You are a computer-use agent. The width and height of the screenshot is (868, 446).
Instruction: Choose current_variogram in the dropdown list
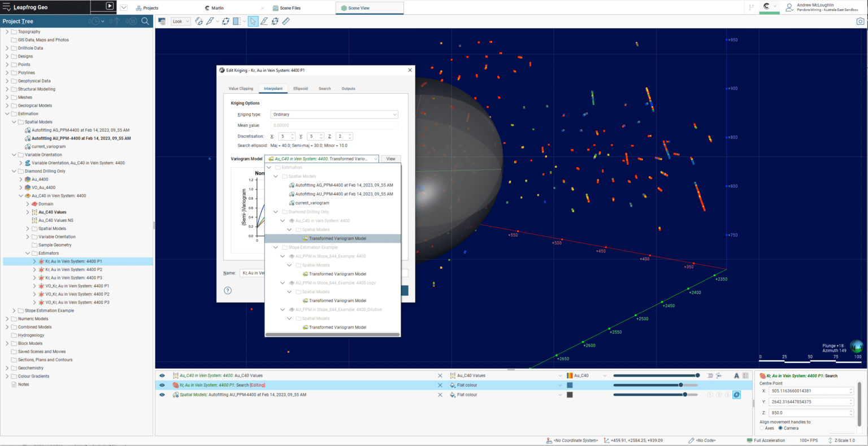coord(312,203)
